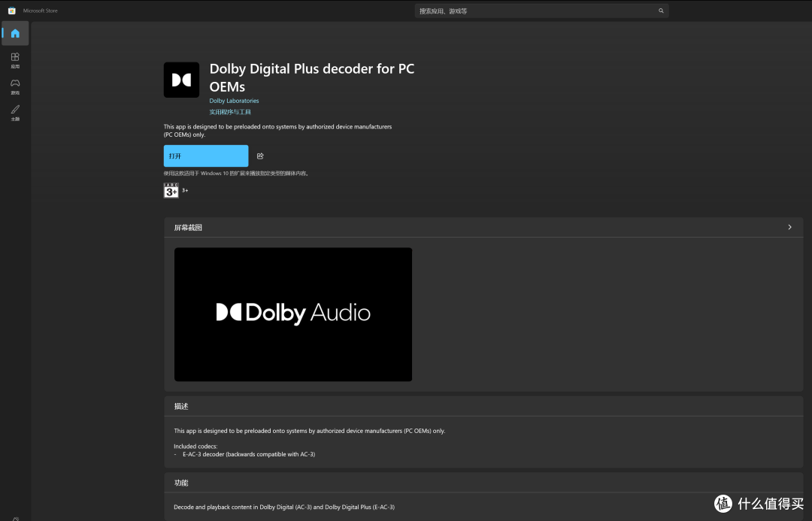812x521 pixels.
Task: Open the Dolby Laboratories publisher link
Action: pos(234,101)
